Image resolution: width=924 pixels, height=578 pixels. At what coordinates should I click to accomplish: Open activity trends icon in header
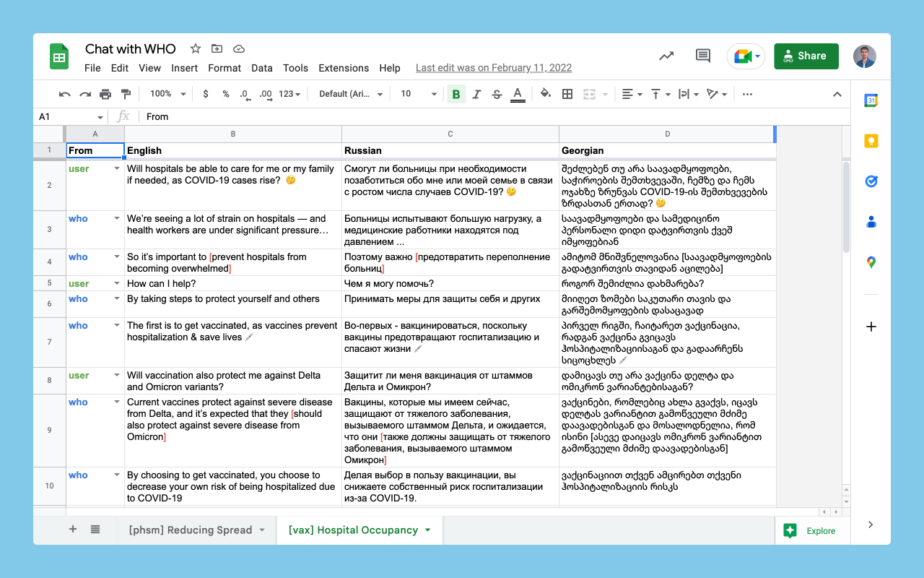pyautogui.click(x=667, y=56)
